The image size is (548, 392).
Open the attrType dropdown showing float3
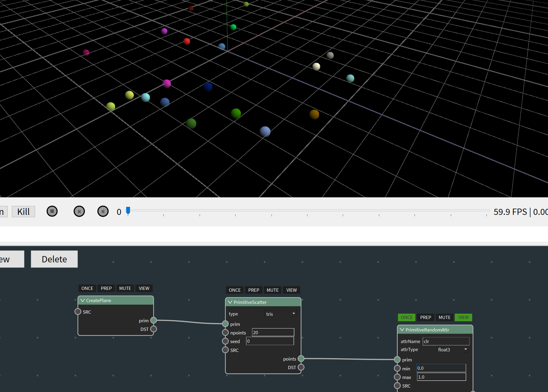pyautogui.click(x=452, y=350)
